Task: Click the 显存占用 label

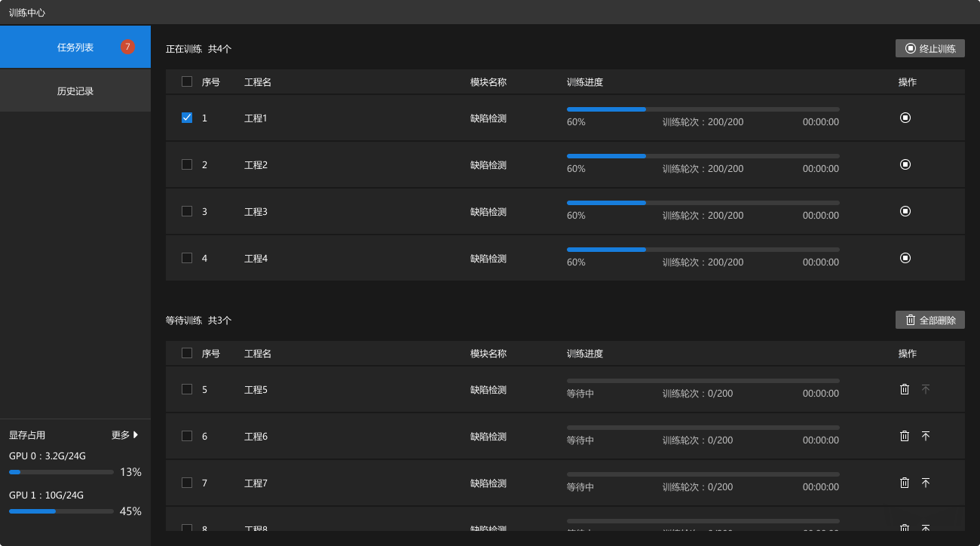Action: point(27,435)
